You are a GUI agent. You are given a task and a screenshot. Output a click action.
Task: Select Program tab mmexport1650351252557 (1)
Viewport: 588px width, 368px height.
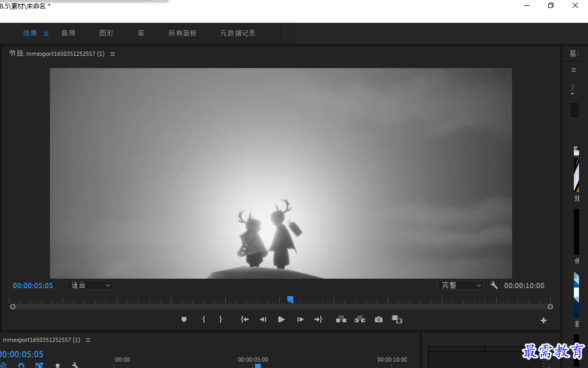(x=57, y=54)
